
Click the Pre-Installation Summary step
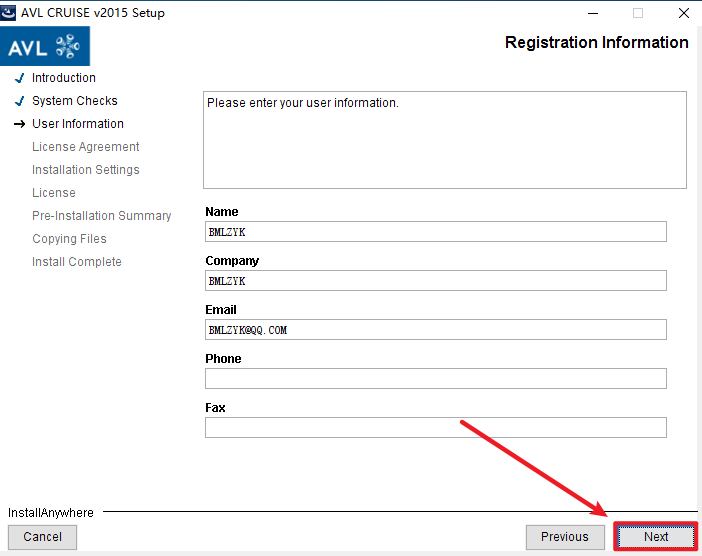click(101, 216)
